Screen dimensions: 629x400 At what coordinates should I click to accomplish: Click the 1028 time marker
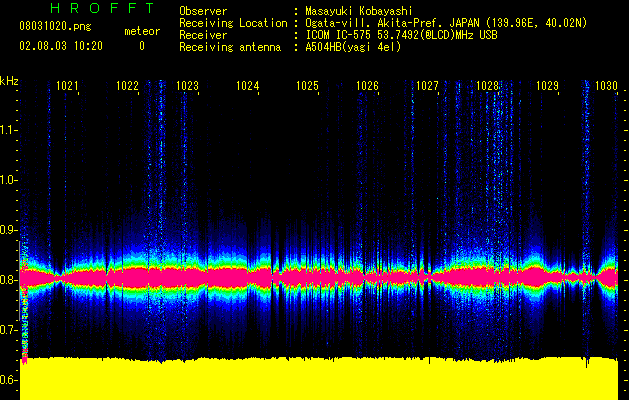click(487, 86)
